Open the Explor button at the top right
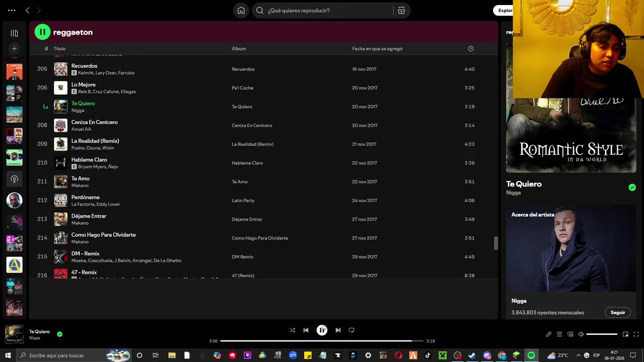644x362 pixels. [x=503, y=11]
